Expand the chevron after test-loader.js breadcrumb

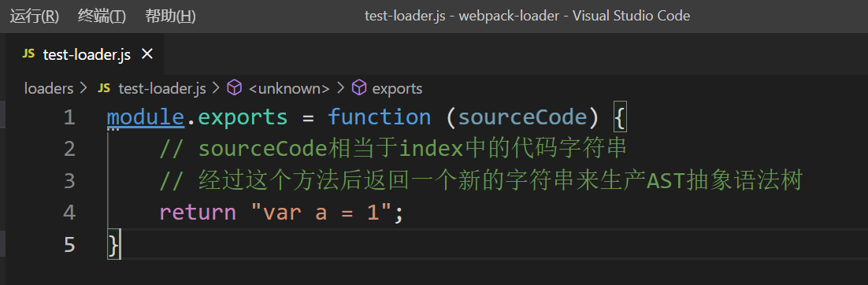point(217,88)
